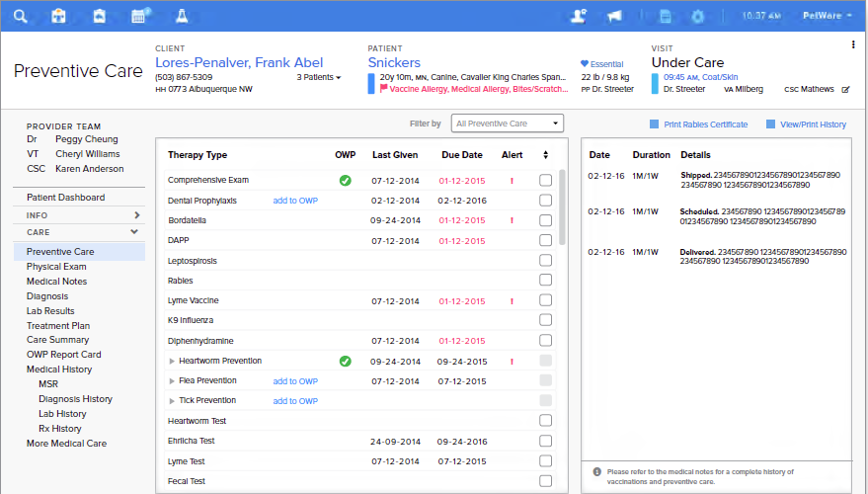Viewport: 868px width, 494px height.
Task: Check the Heartworm Test checkbox
Action: 546,420
